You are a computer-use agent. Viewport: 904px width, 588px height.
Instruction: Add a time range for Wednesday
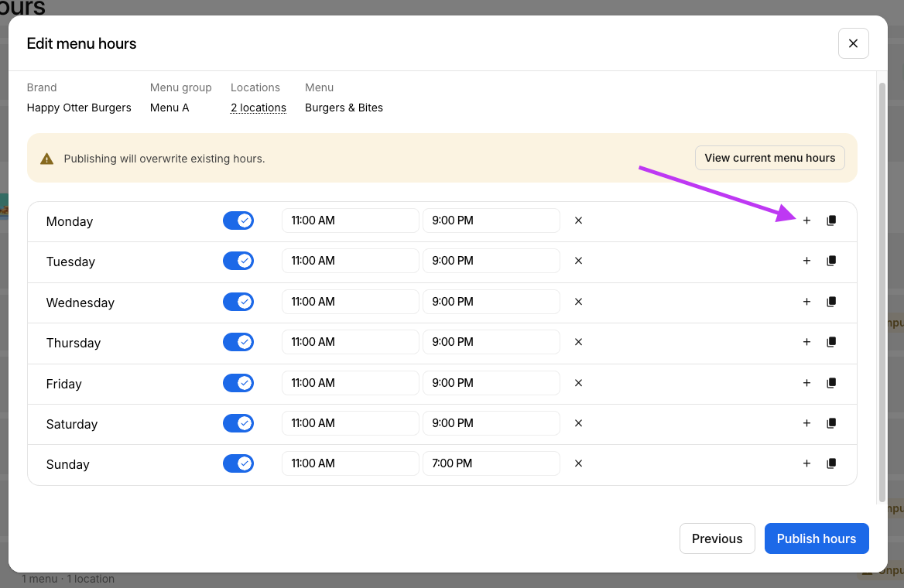click(806, 302)
